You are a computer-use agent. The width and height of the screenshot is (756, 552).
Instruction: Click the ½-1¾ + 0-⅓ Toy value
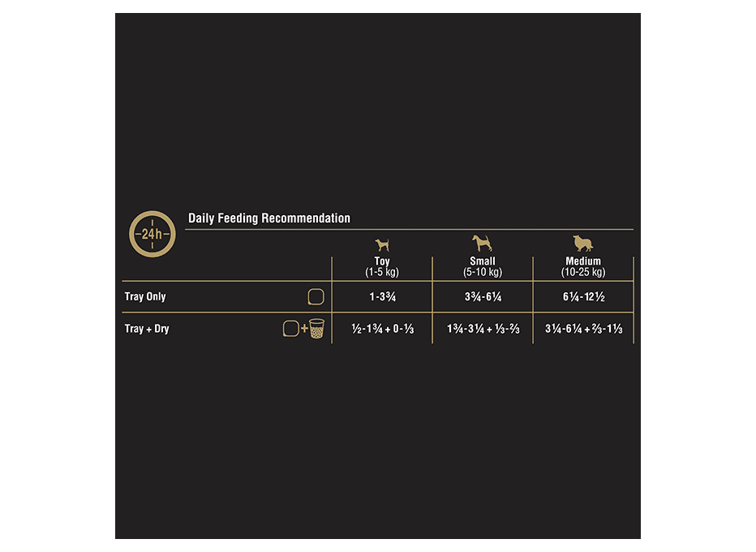(382, 329)
